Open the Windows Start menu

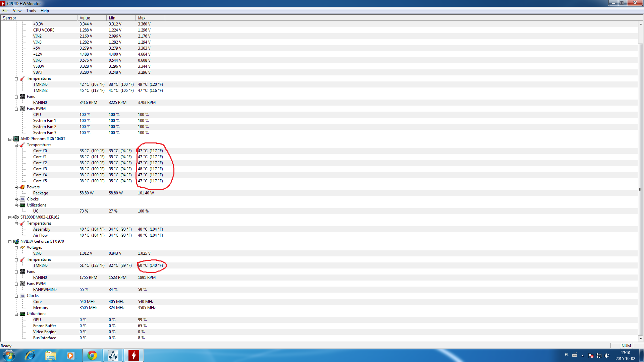coord(9,355)
